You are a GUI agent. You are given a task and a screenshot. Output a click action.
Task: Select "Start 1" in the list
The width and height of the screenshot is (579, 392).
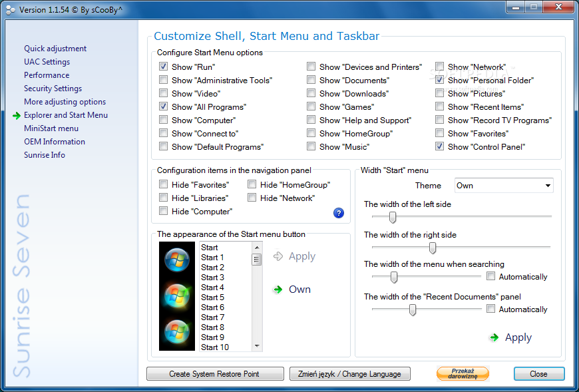tap(212, 258)
